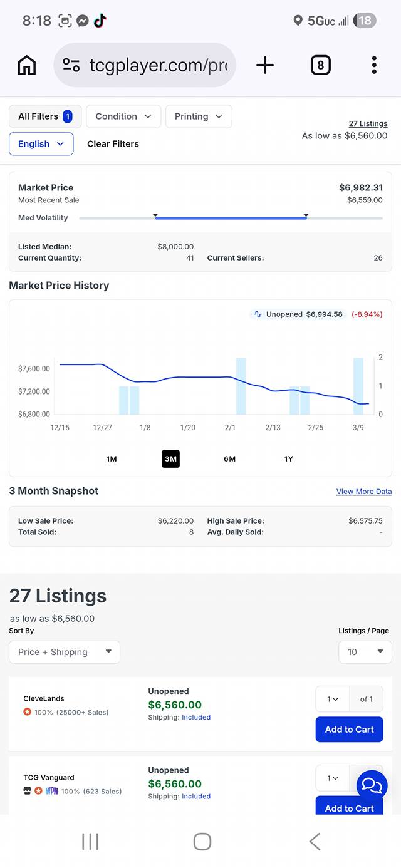This screenshot has width=401, height=868.
Task: Tap the TCG Vanguard store icon
Action: point(28,791)
